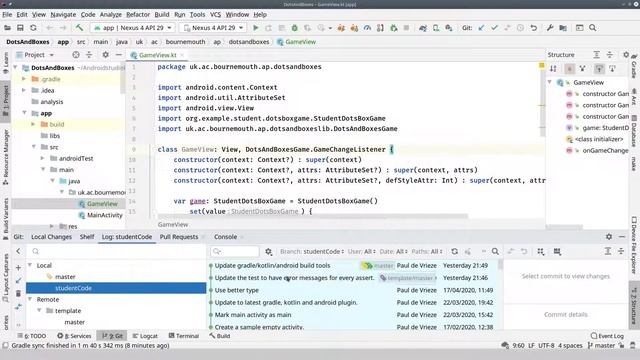The height and width of the screenshot is (360, 640).
Task: Open the Build tool window button
Action: pos(220,336)
